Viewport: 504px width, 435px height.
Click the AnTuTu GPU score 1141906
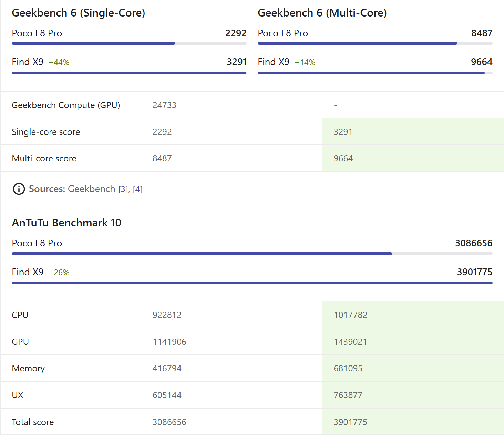169,342
